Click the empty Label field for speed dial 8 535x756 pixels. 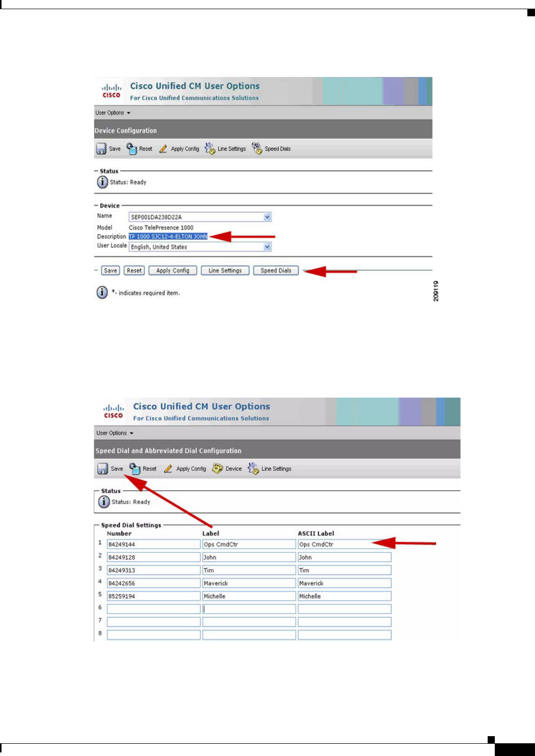pos(249,635)
